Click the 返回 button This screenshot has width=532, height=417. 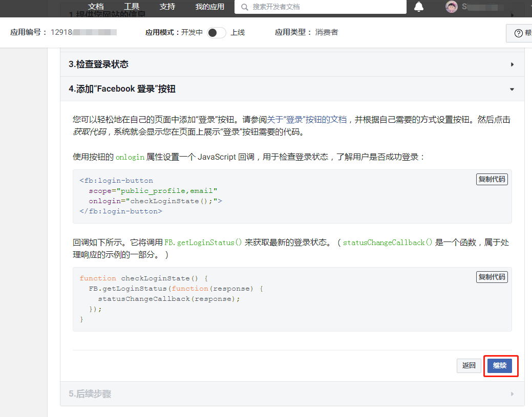[469, 365]
